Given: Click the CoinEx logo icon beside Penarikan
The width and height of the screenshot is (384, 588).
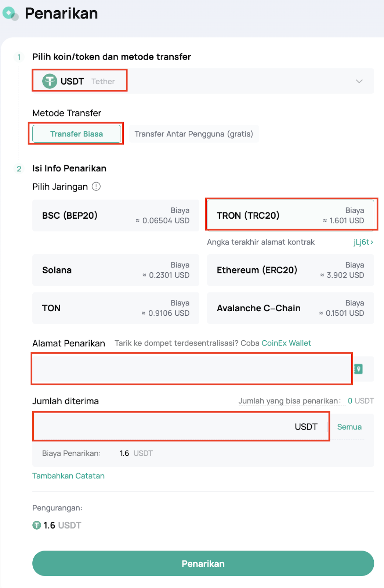Looking at the screenshot, I should (10, 14).
